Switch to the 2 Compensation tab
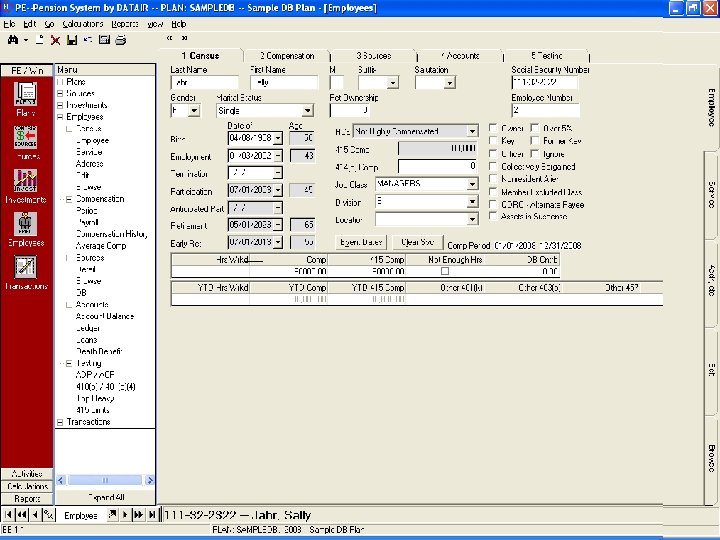 [287, 56]
